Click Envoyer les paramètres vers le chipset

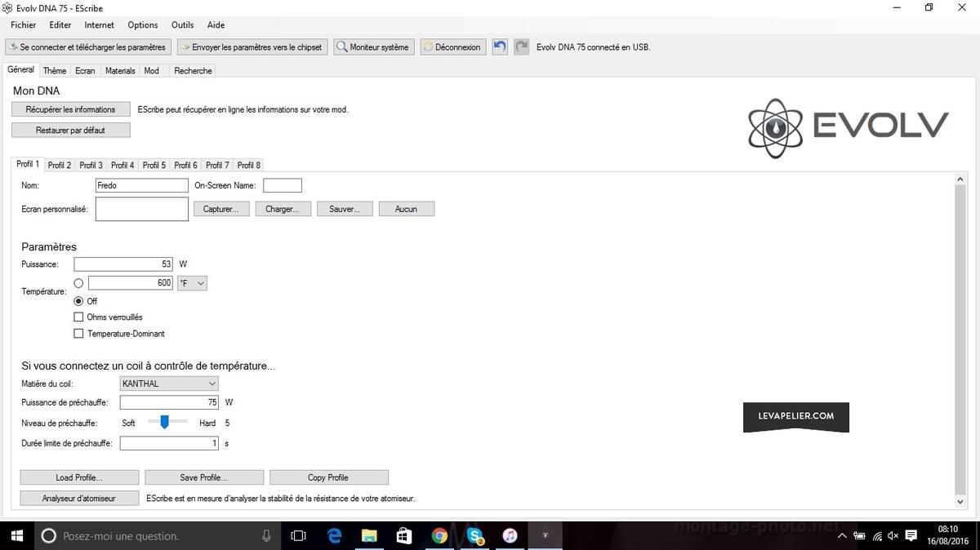coord(252,47)
